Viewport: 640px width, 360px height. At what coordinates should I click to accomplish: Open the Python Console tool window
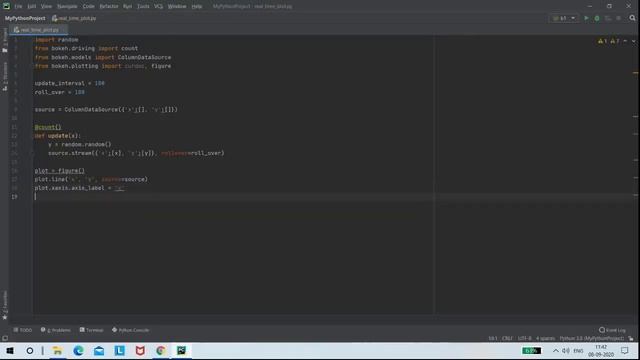pyautogui.click(x=131, y=330)
